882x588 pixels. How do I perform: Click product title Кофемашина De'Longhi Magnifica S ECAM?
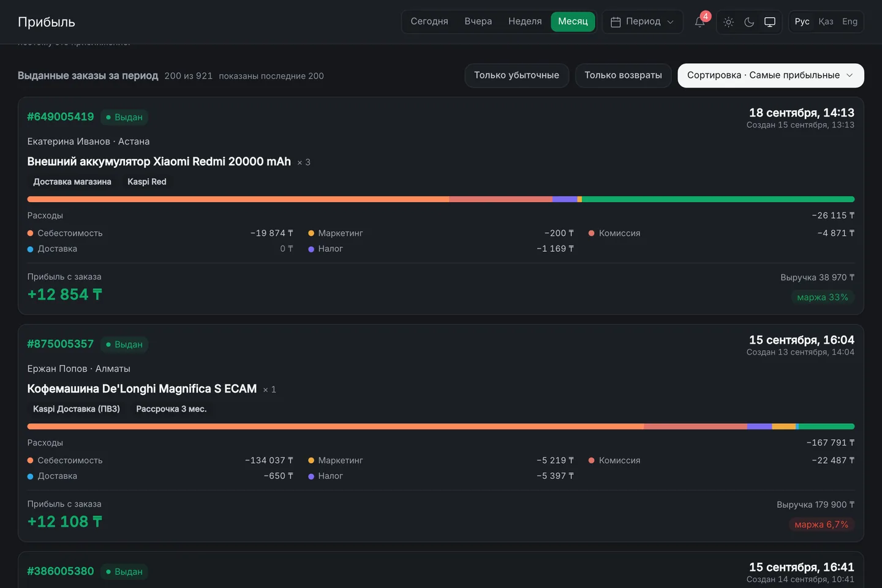pos(142,389)
